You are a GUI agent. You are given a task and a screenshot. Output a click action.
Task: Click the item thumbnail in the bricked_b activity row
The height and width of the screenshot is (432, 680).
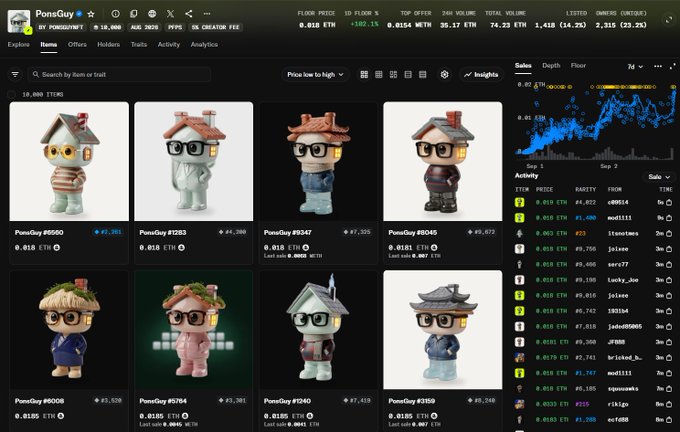pos(519,357)
